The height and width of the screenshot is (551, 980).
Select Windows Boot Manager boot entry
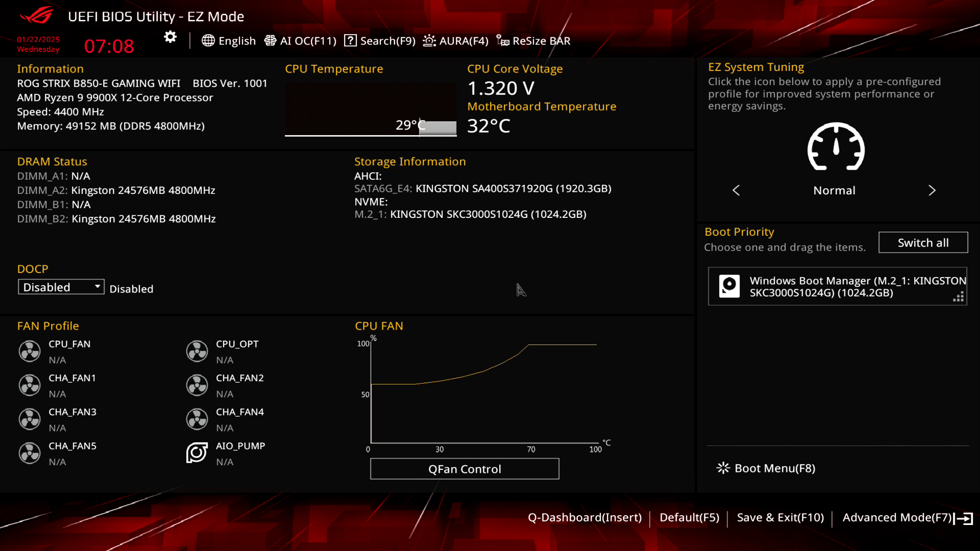coord(837,287)
